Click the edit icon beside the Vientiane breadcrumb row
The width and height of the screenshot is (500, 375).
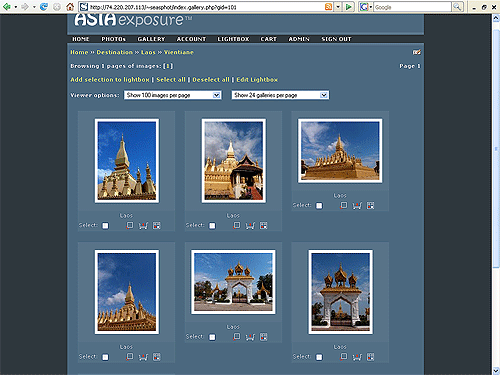tap(417, 52)
